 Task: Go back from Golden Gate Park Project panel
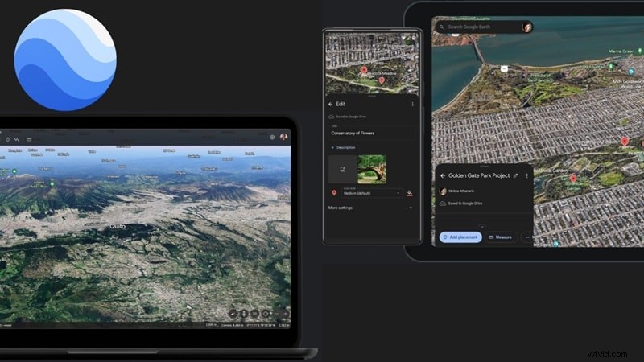coord(443,175)
